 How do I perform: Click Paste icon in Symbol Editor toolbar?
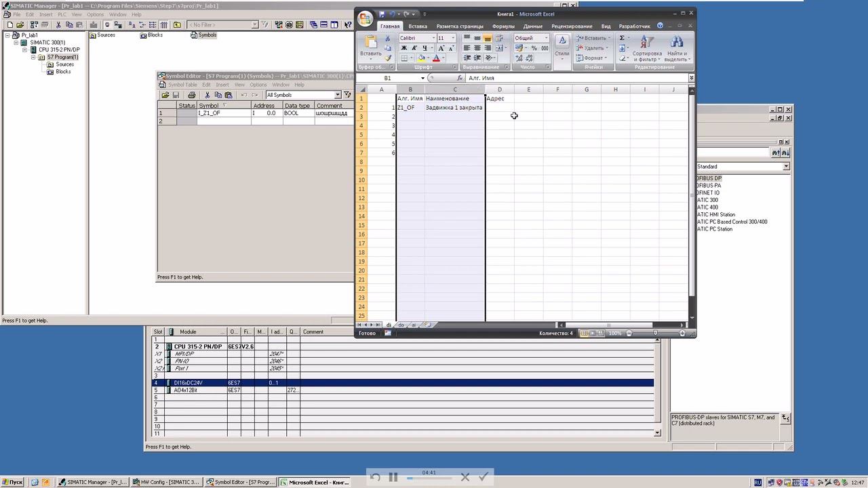click(229, 95)
